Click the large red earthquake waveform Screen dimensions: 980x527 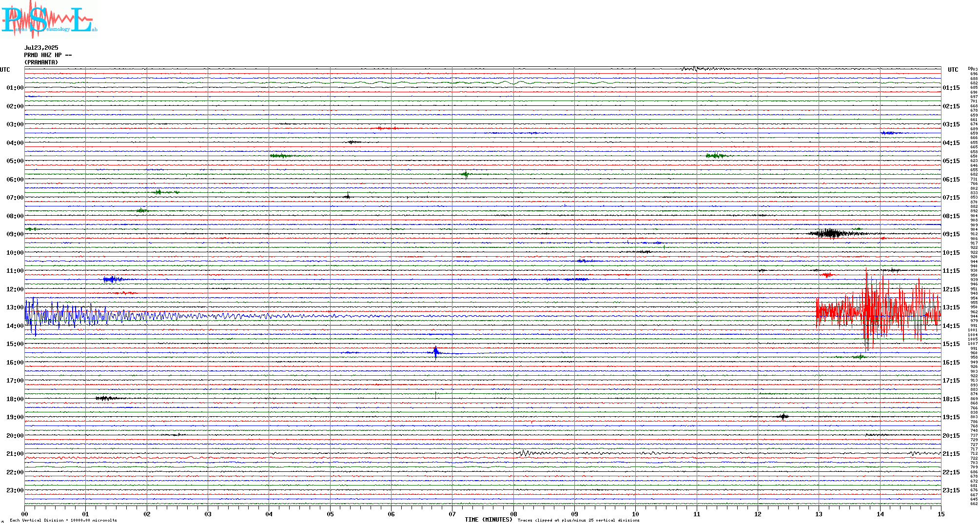[x=879, y=309]
